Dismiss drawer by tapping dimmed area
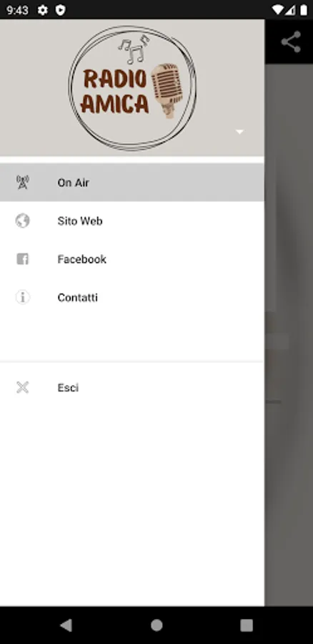Viewport: 313px width, 644px height. (289, 328)
